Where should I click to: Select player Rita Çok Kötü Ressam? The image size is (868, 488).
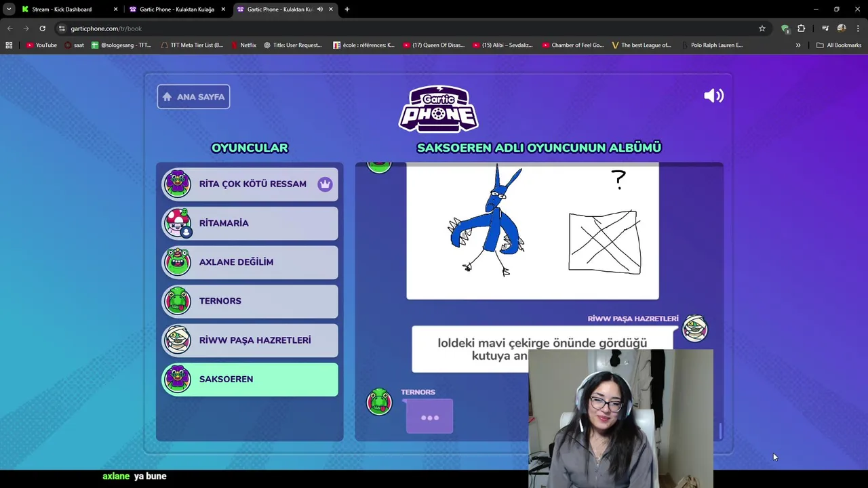(250, 184)
